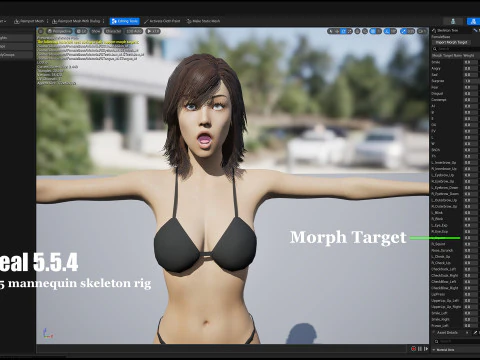The image size is (480, 360).
Task: Pause the animation preview
Action: (420, 349)
